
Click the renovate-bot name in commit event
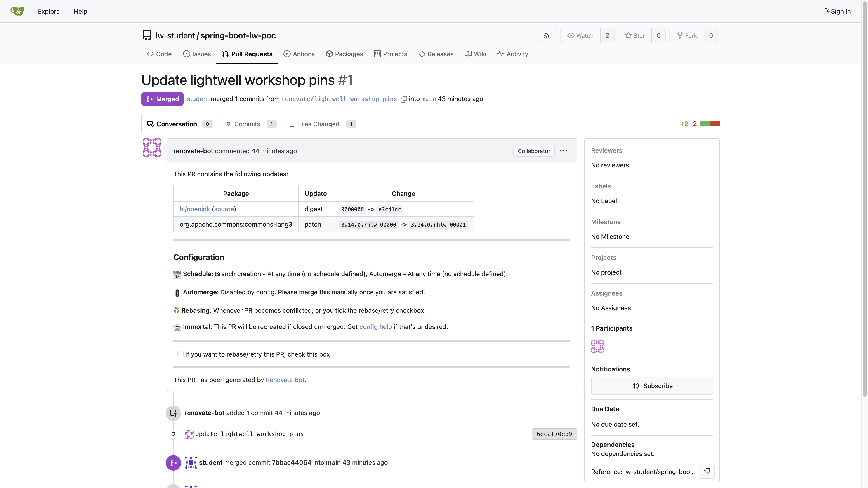(x=204, y=413)
